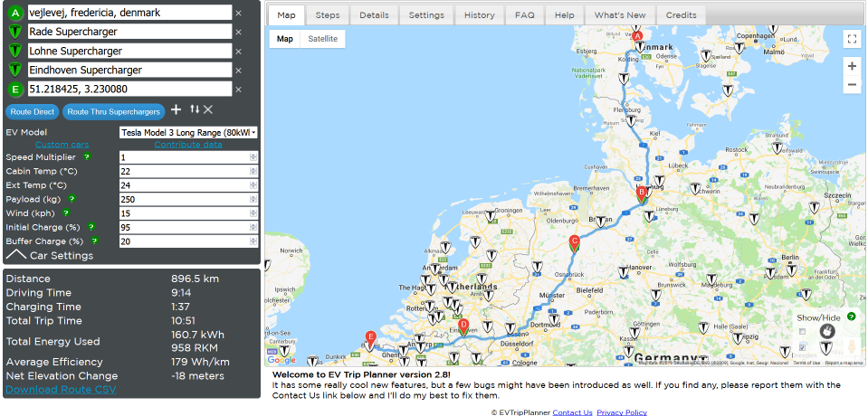This screenshot has width=868, height=416.
Task: Toggle Tesla Supercharger visibility checkbox
Action: coord(802,347)
